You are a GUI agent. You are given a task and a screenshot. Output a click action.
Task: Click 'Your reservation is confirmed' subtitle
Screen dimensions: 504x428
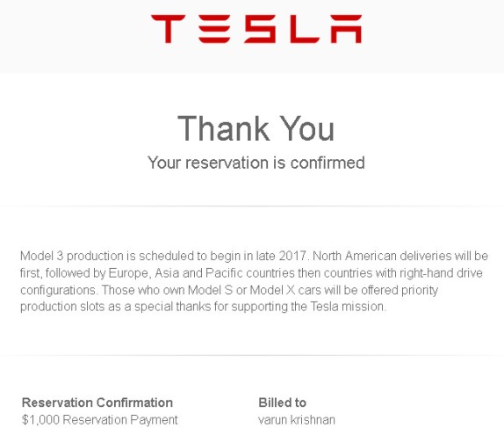pyautogui.click(x=256, y=163)
